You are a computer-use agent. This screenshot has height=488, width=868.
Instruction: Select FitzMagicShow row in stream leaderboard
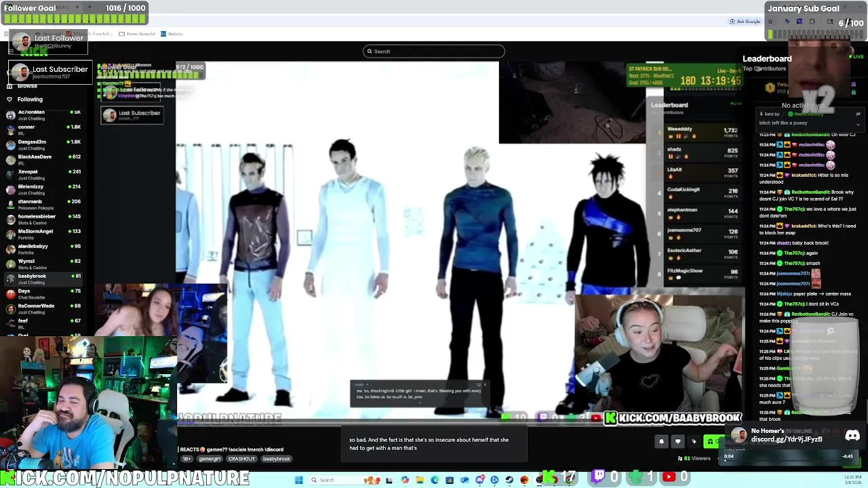click(x=697, y=273)
